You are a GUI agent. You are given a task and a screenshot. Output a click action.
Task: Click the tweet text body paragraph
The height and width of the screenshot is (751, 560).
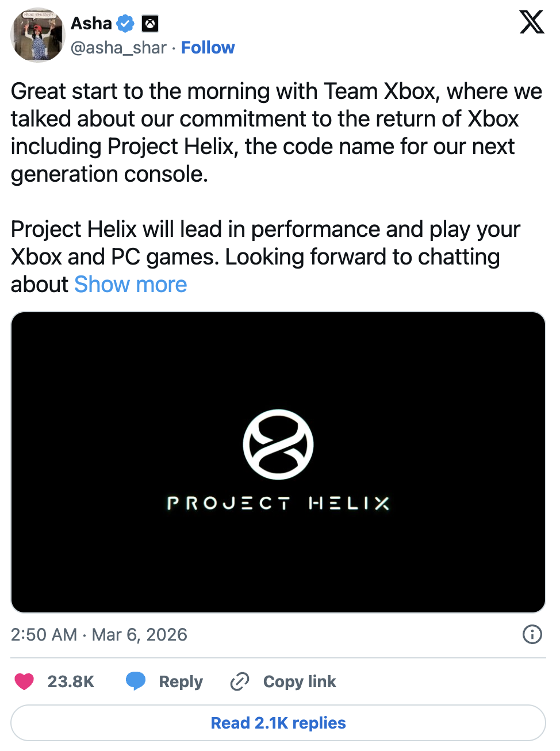pyautogui.click(x=276, y=132)
